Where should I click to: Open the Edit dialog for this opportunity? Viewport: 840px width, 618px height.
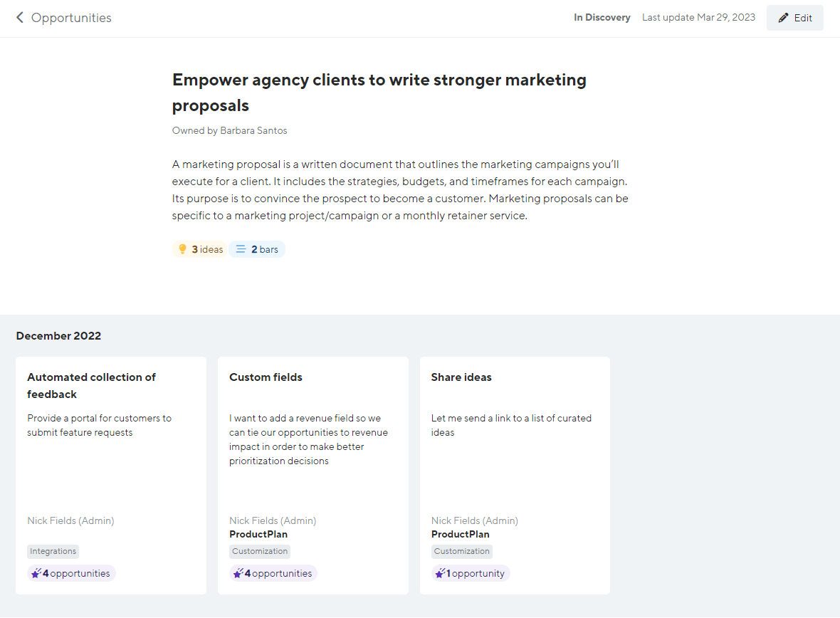pyautogui.click(x=795, y=17)
